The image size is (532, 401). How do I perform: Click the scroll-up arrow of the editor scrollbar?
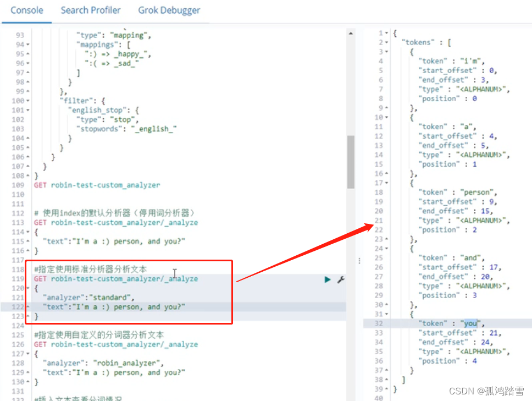point(351,33)
